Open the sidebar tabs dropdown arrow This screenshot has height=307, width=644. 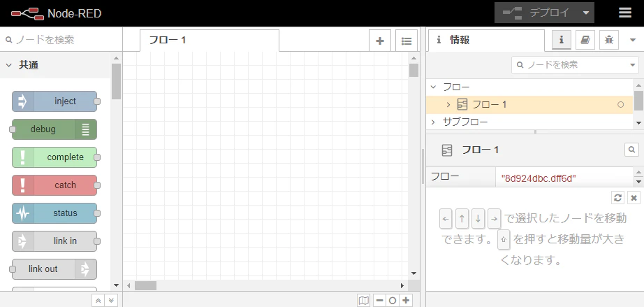pos(633,40)
